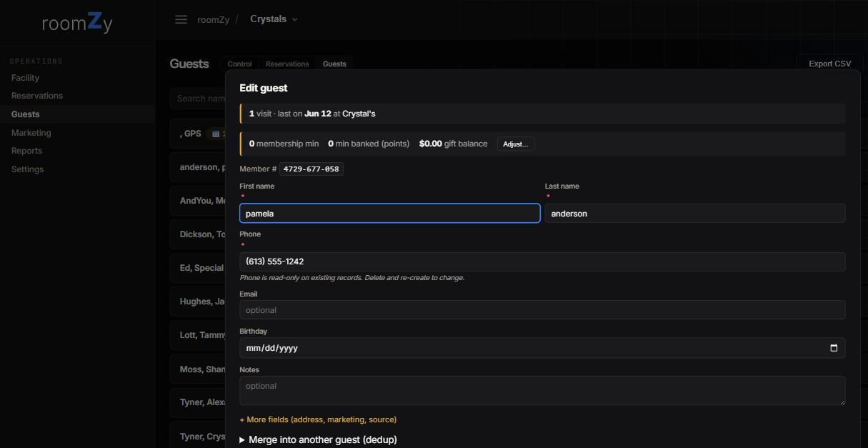The image size is (868, 448).
Task: Focus the Last name field
Action: [x=695, y=213]
